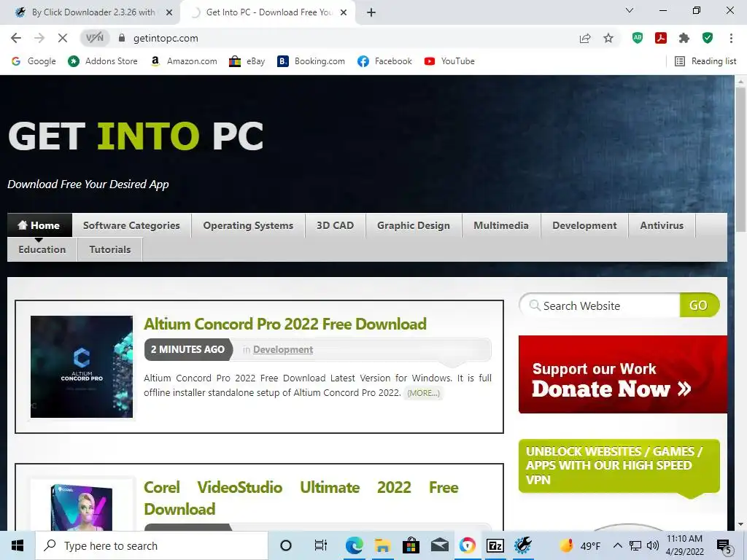Image resolution: width=747 pixels, height=560 pixels.
Task: Open the AB adblock shield extension
Action: click(x=638, y=38)
